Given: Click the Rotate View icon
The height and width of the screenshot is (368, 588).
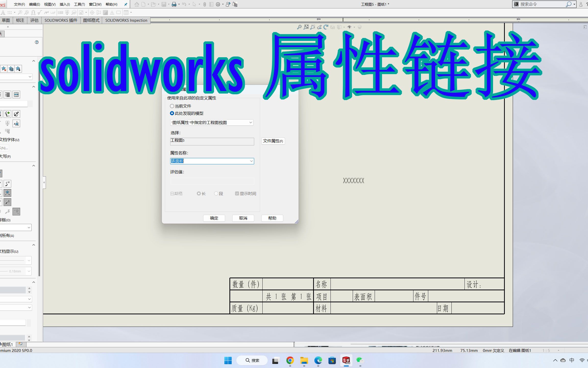Looking at the screenshot, I should coord(326,27).
